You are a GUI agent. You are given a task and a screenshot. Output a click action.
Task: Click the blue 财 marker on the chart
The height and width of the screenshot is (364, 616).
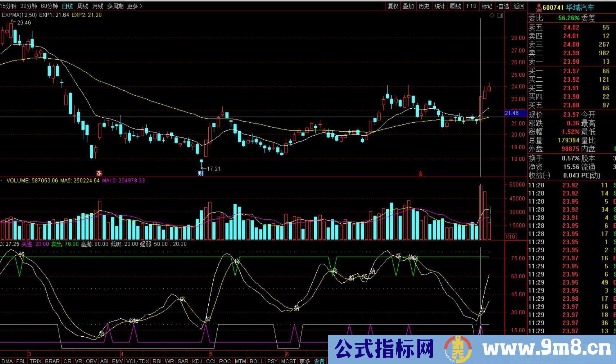click(201, 173)
